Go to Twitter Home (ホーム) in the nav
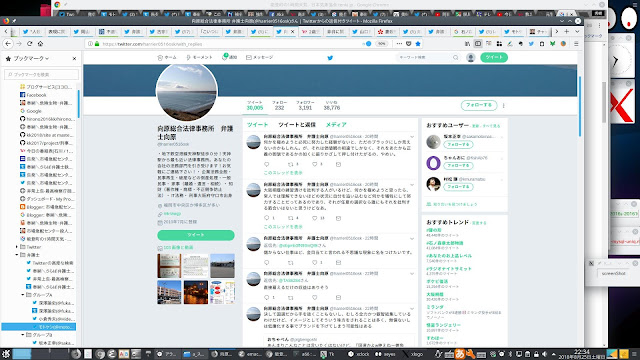The image size is (640, 360). click(167, 58)
